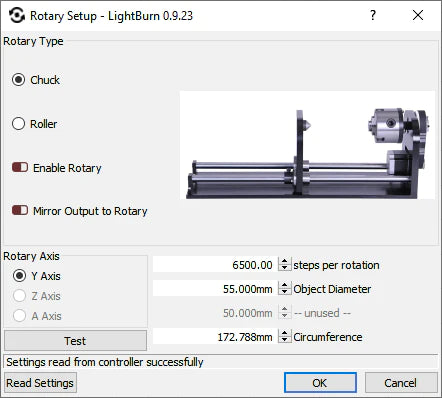Click Read Settings button
This screenshot has height=398, width=442.
point(40,383)
